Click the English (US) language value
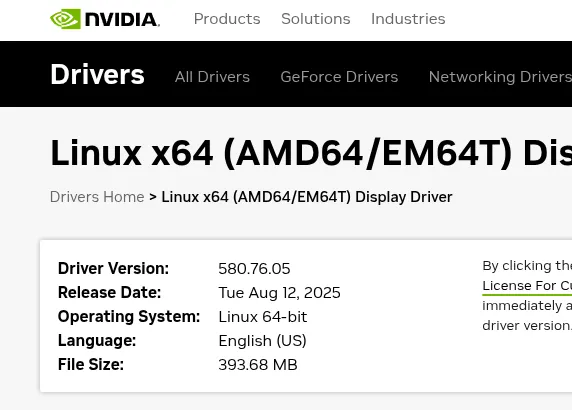Viewport: 572px width, 410px height. pos(262,341)
